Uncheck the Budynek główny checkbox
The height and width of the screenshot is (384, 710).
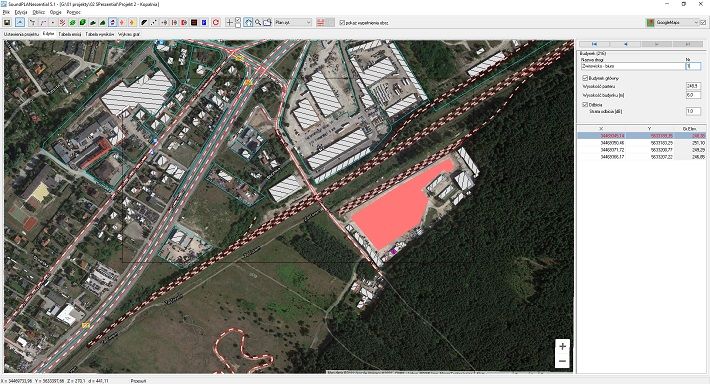[585, 78]
